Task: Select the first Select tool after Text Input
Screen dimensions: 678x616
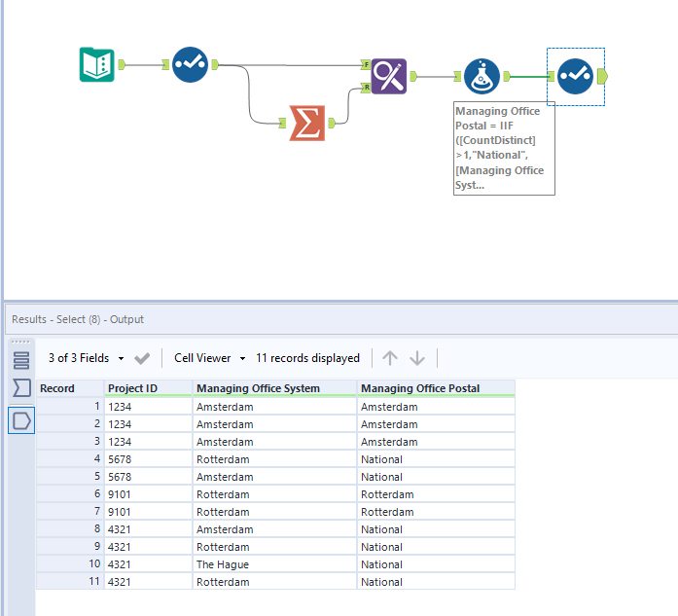Action: click(190, 64)
